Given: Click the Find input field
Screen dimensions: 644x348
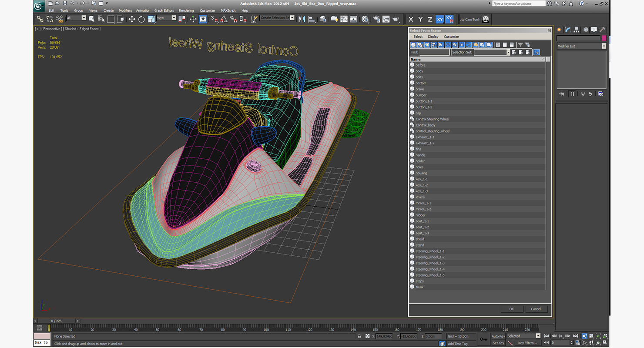Looking at the screenshot, I should tap(434, 52).
